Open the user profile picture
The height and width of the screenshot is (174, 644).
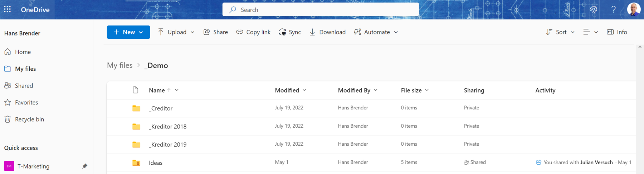coord(633,9)
